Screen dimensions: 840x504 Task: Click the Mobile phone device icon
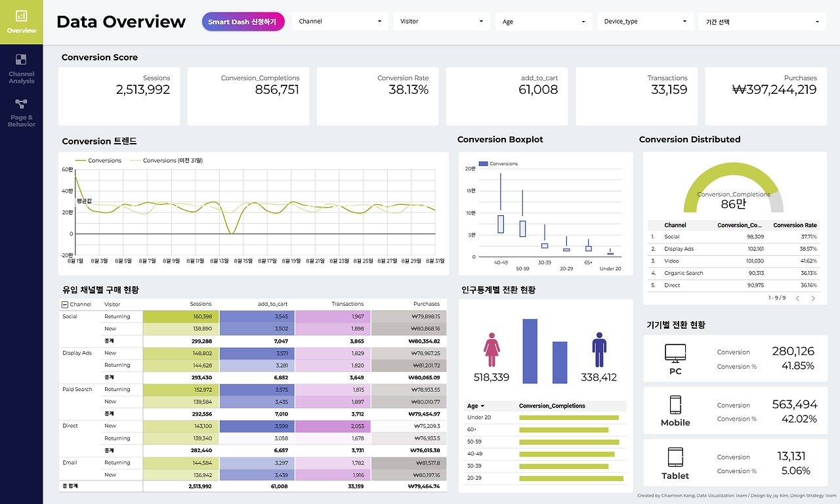[x=675, y=404]
